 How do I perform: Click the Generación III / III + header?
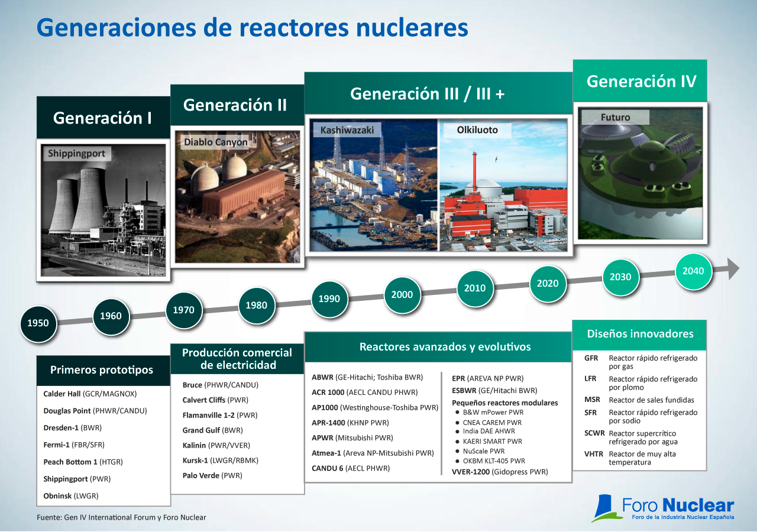point(439,93)
